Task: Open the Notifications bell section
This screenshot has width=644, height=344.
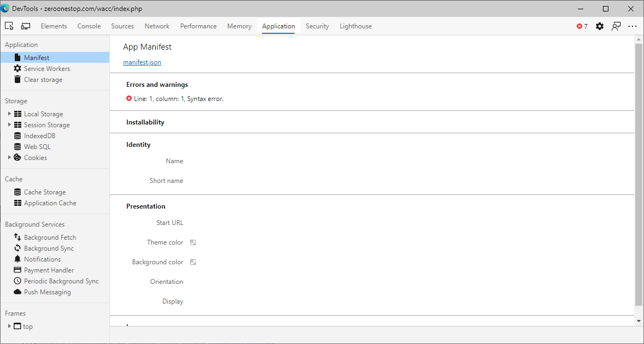Action: [42, 259]
